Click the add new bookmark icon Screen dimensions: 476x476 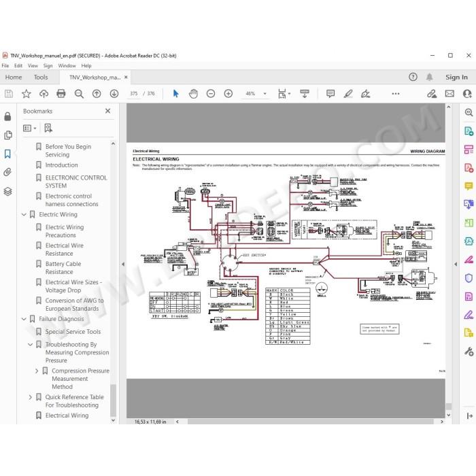[x=48, y=128]
